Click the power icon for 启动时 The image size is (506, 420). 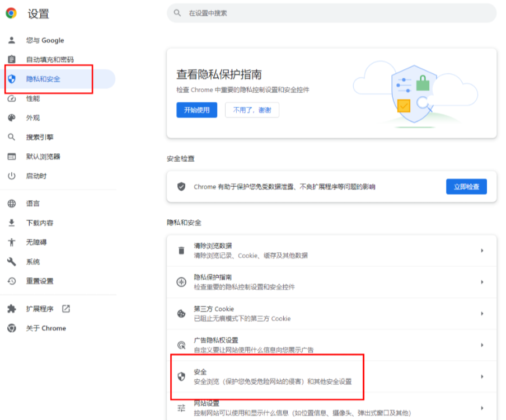tap(12, 176)
